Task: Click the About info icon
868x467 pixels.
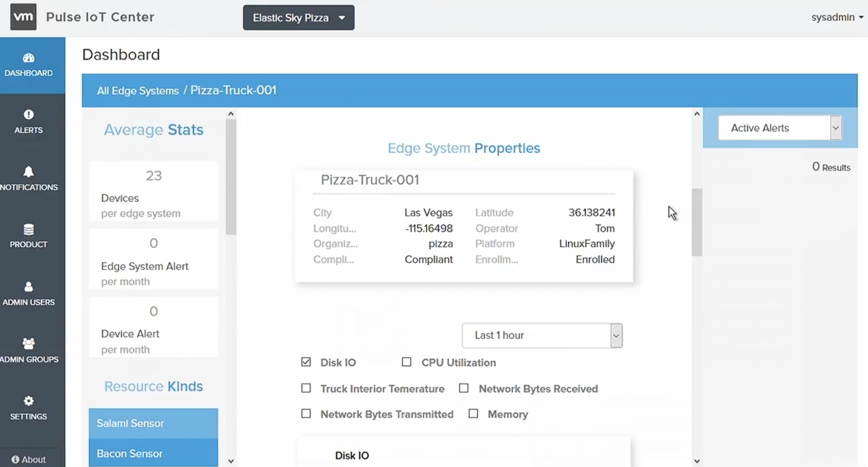Action: pos(15,459)
